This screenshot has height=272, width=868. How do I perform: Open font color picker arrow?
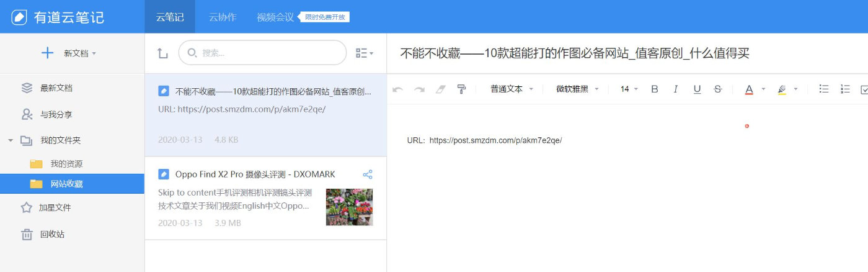click(763, 89)
